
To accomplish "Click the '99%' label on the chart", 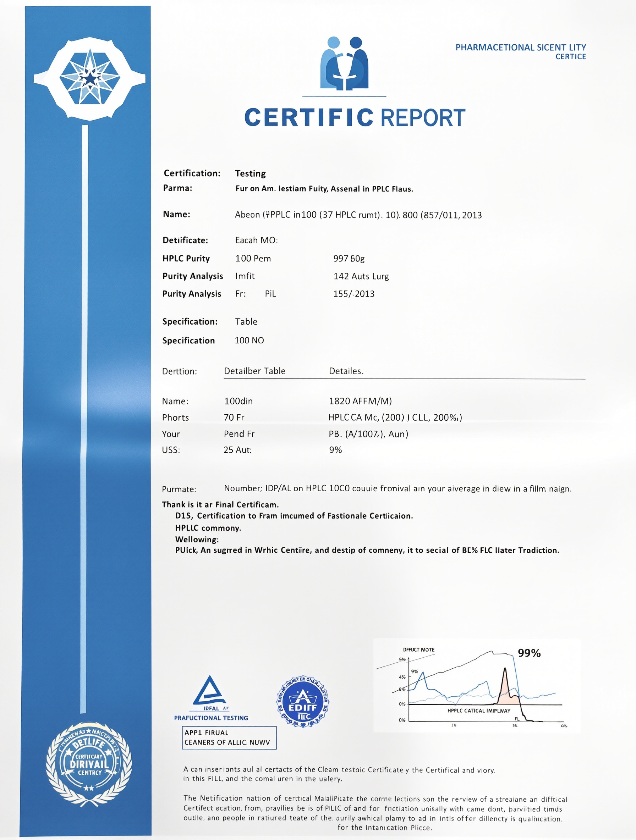I will [529, 653].
